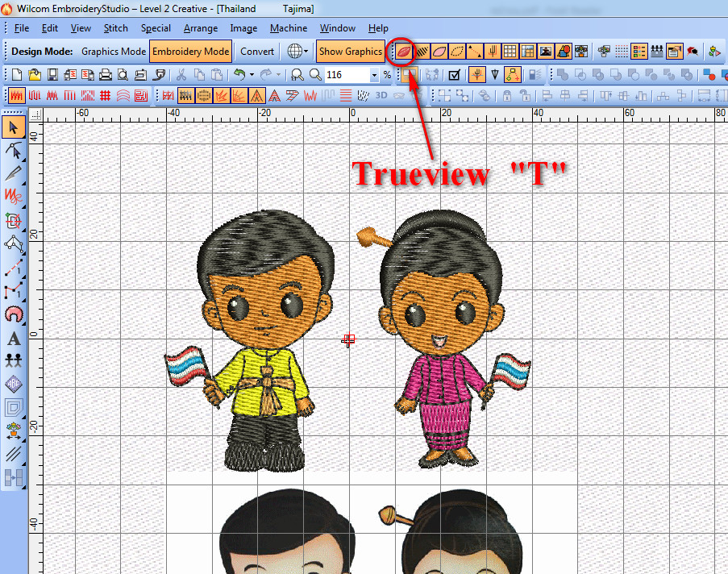Screen dimensions: 728x574
Task: Select the Knife tool
Action: tap(14, 173)
